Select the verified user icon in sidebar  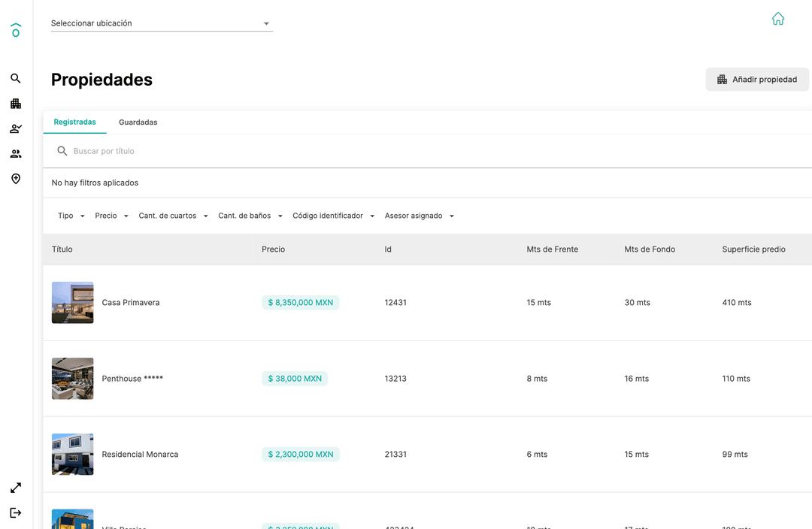click(x=16, y=129)
